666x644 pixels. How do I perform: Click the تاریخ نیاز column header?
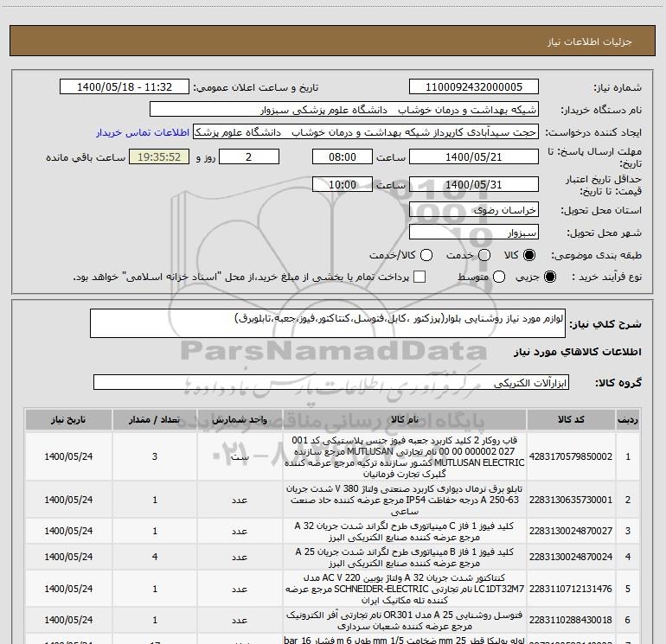point(68,420)
